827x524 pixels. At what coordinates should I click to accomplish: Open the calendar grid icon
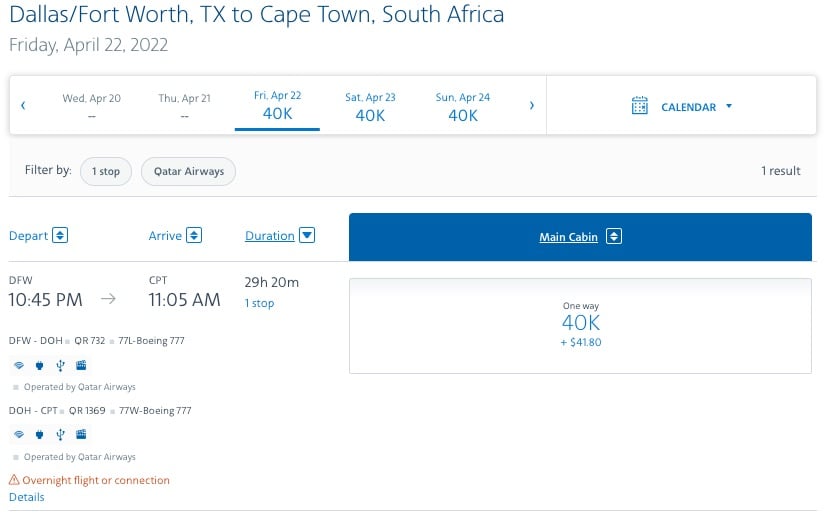tap(639, 106)
